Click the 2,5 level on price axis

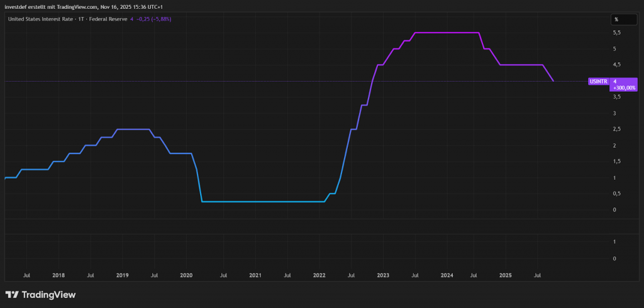point(616,129)
